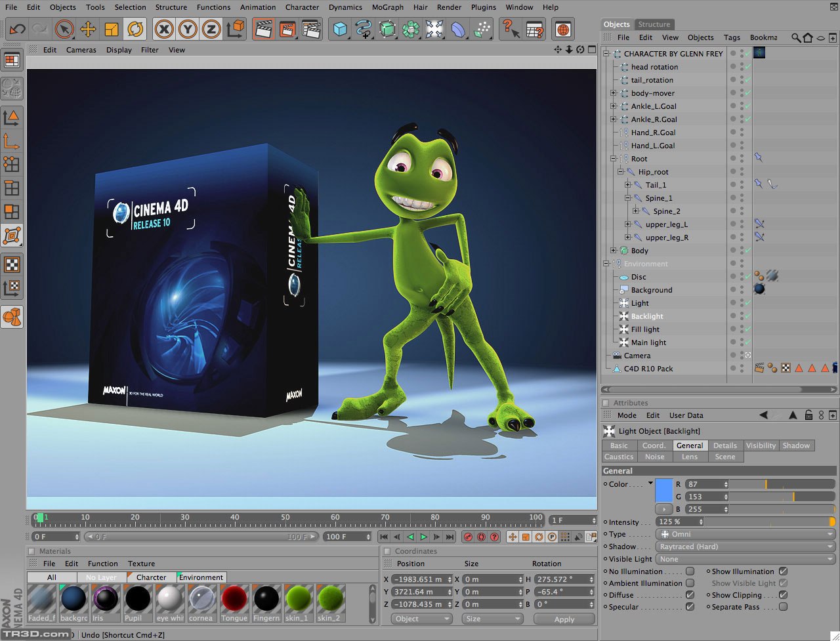Click the blue light Color swatch
The height and width of the screenshot is (641, 840).
coord(664,490)
